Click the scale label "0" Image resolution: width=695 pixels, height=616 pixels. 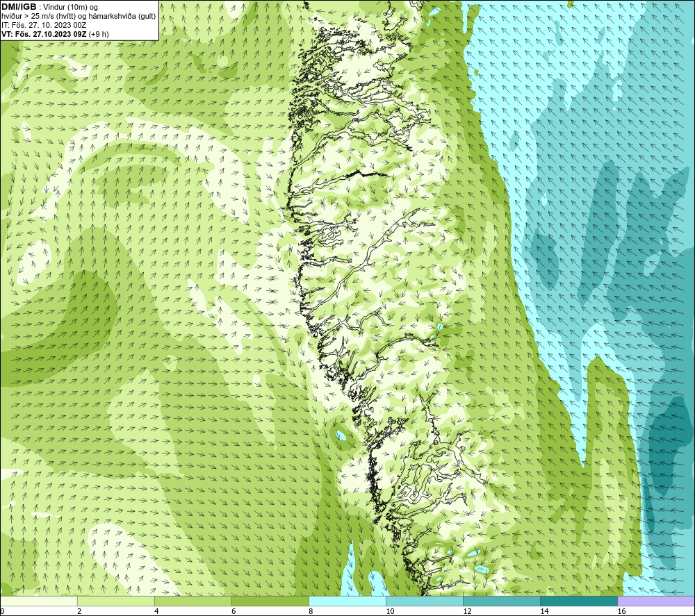(x=2, y=612)
